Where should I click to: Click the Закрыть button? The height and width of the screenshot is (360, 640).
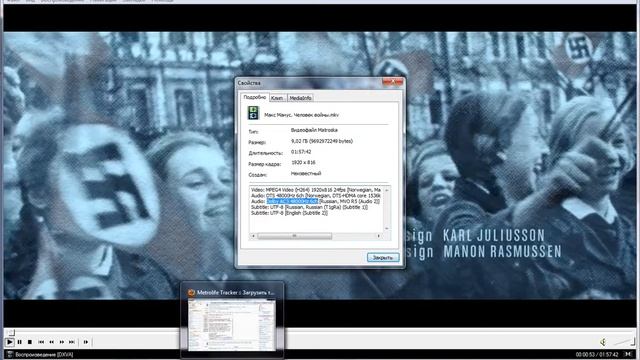(x=383, y=258)
